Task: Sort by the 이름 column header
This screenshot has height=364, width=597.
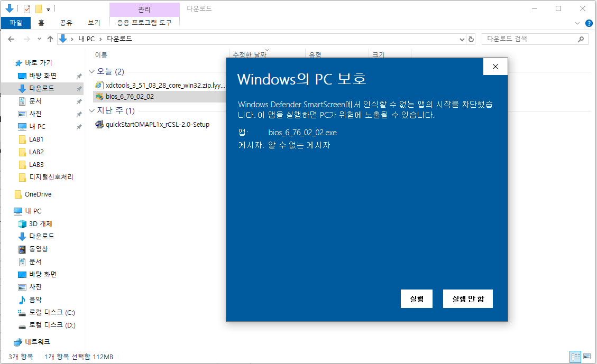Action: [101, 55]
